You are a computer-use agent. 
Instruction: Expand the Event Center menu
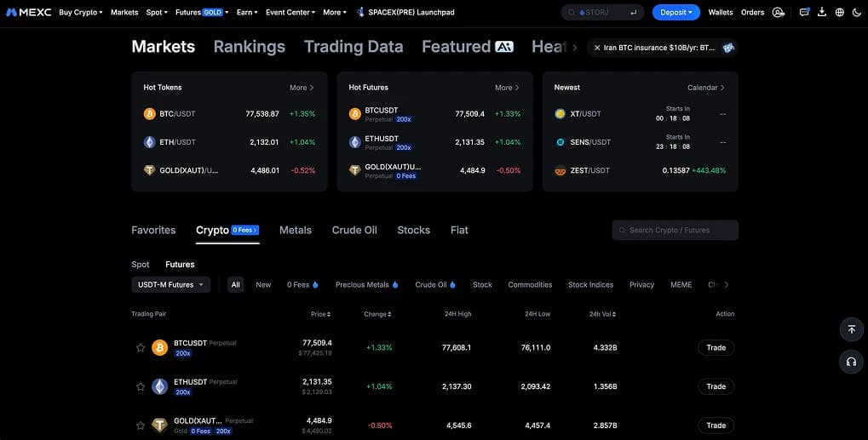click(x=290, y=12)
